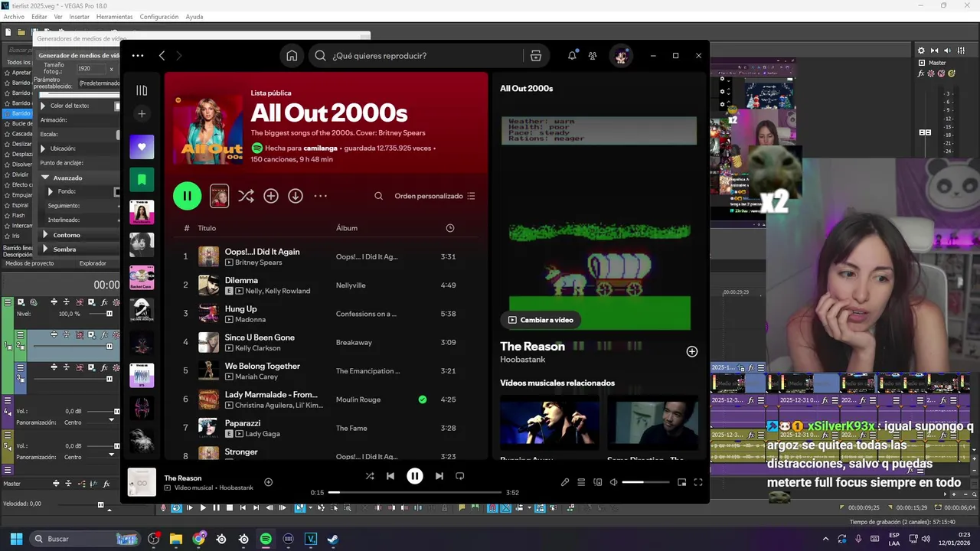The image size is (980, 551).
Task: Mute Spotify with the speaker icon
Action: click(613, 482)
